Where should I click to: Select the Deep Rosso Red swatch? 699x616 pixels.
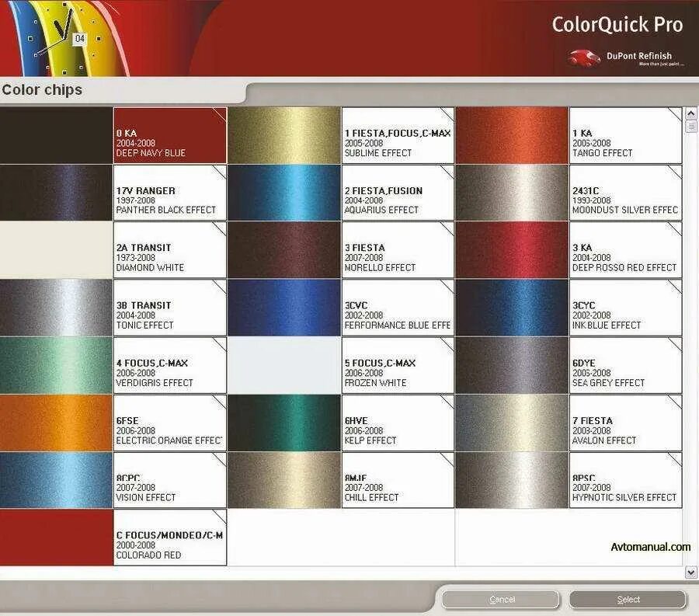[x=513, y=250]
